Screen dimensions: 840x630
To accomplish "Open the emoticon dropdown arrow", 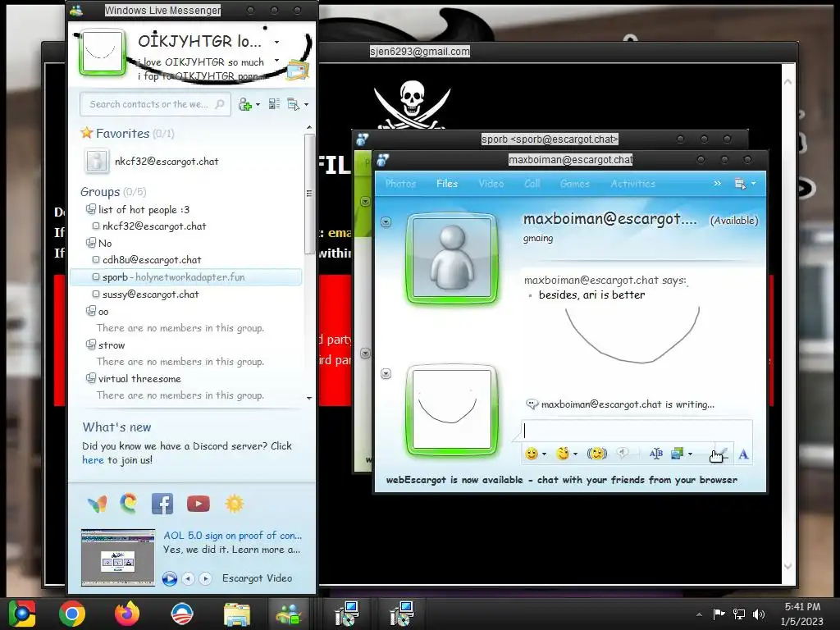I will coord(545,454).
